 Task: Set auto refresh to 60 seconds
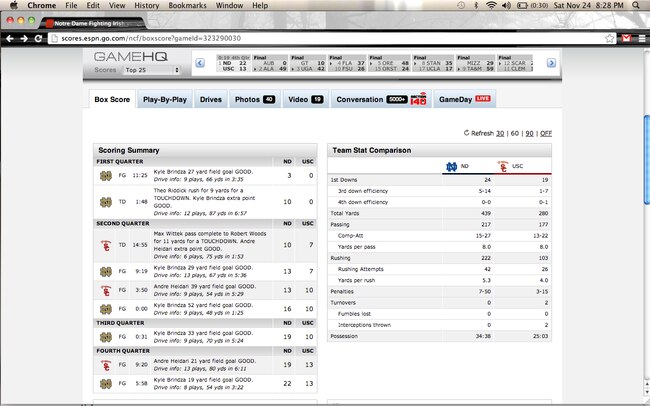(x=515, y=133)
